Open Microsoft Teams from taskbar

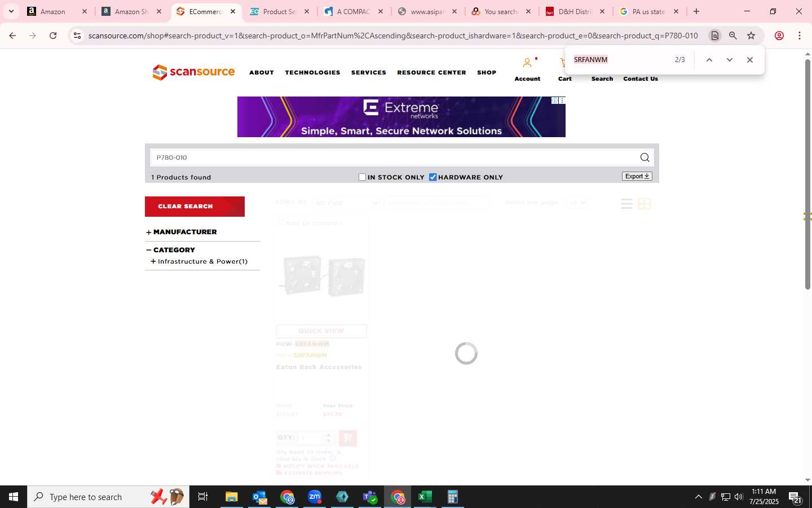click(x=370, y=497)
